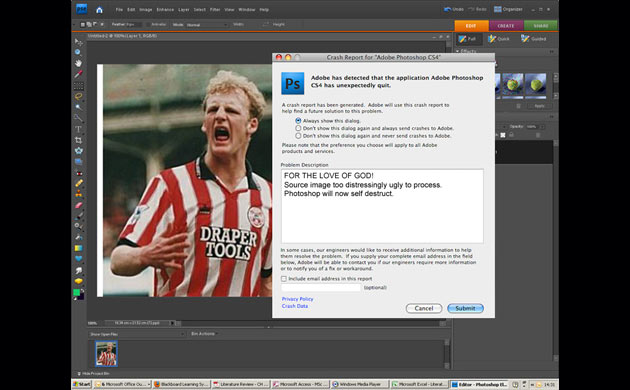Click the dark background color swatch
Viewport: 630px width, 390px height.
click(x=81, y=296)
